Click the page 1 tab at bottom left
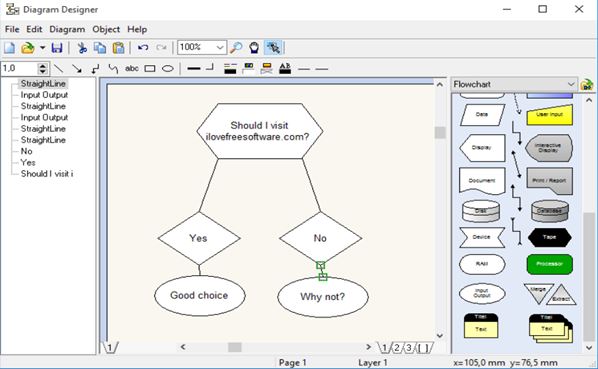598x369 pixels. coord(110,348)
